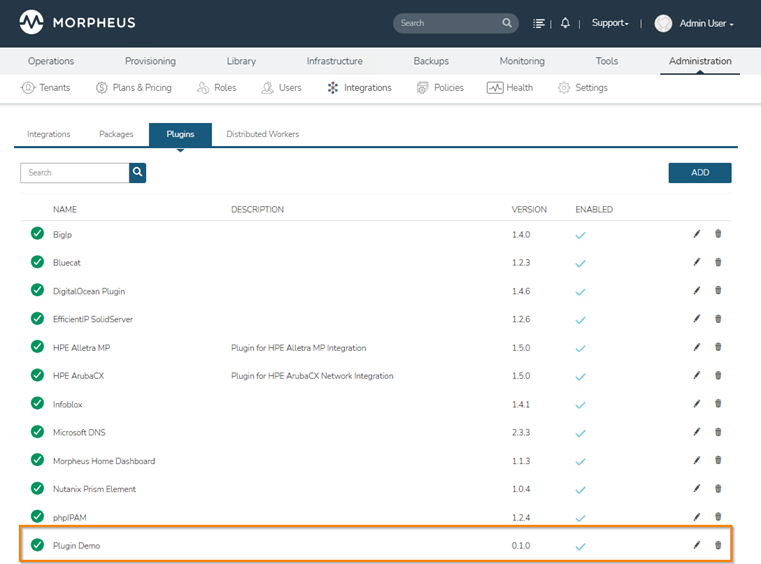Go to Settings section
Viewport: 761px width, 564px height.
click(x=583, y=88)
